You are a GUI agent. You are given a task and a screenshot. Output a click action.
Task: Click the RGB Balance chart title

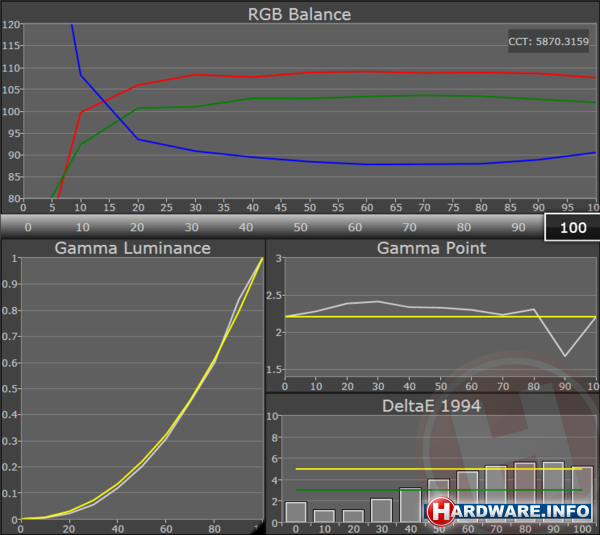[299, 14]
